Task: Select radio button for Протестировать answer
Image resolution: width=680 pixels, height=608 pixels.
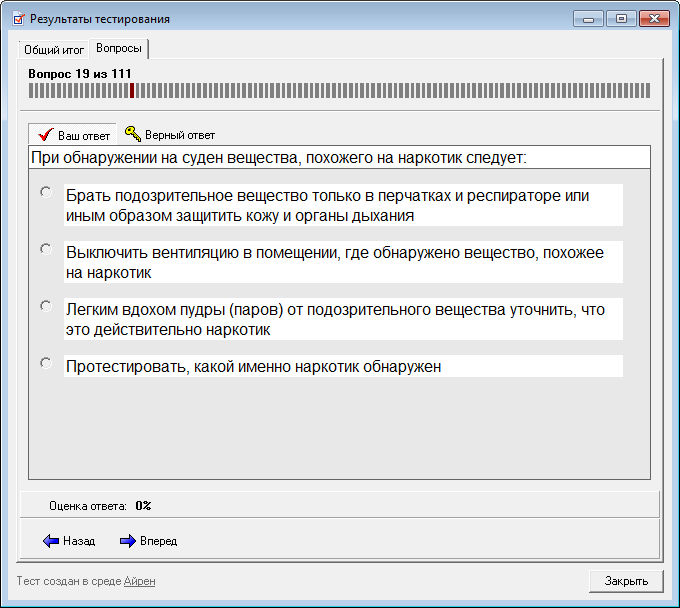Action: pos(45,363)
